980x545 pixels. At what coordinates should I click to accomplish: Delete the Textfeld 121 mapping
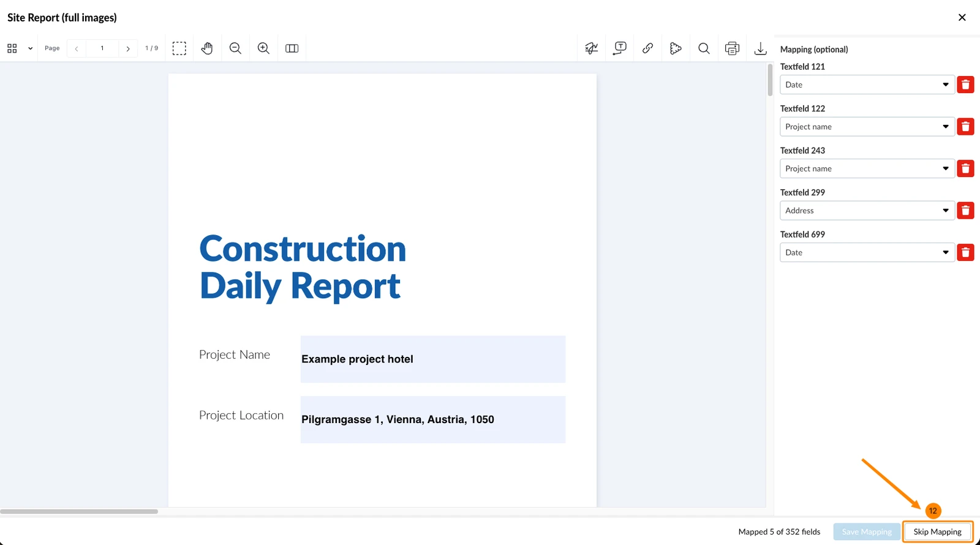point(965,85)
